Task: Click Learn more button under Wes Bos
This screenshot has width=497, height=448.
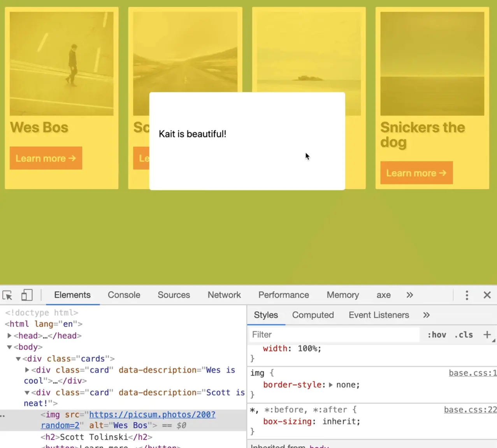Action: (46, 158)
